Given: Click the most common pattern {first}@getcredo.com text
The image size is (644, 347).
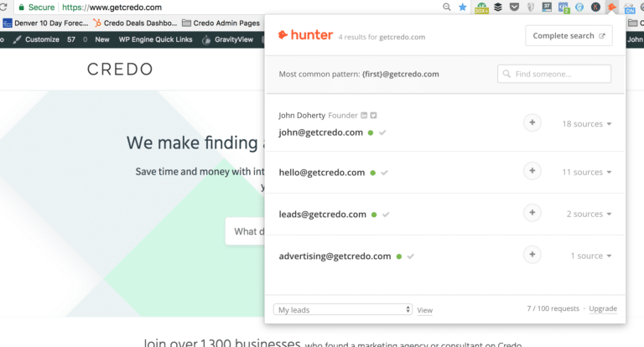Looking at the screenshot, I should [x=401, y=74].
